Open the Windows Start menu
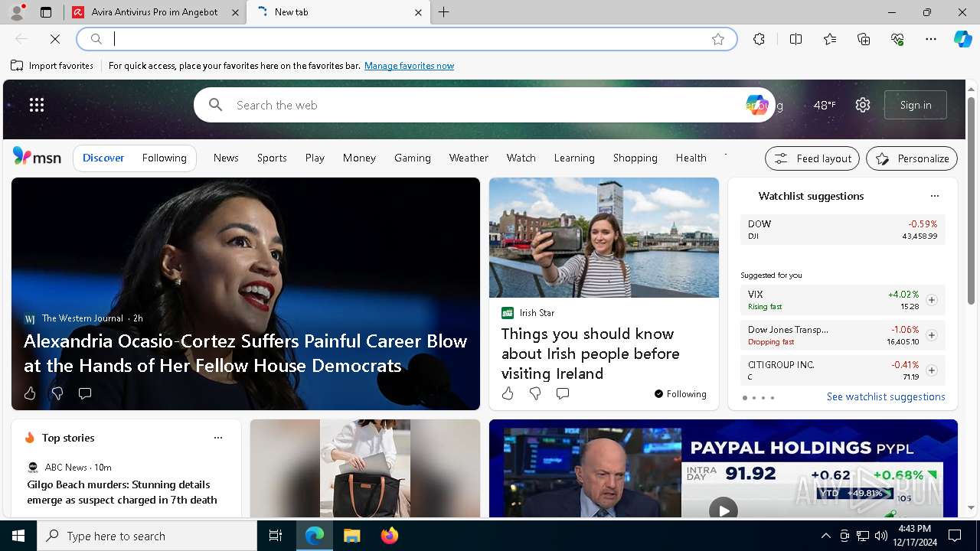The height and width of the screenshot is (551, 980). [x=18, y=536]
